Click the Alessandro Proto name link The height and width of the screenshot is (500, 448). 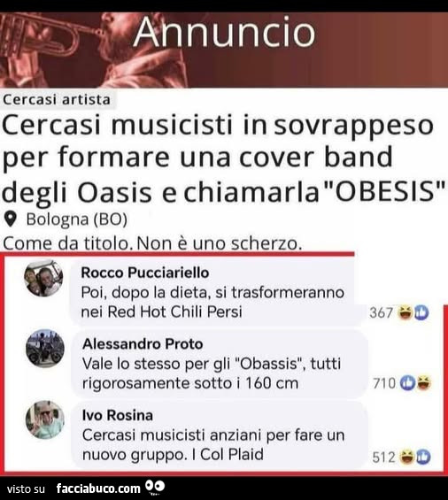click(143, 344)
